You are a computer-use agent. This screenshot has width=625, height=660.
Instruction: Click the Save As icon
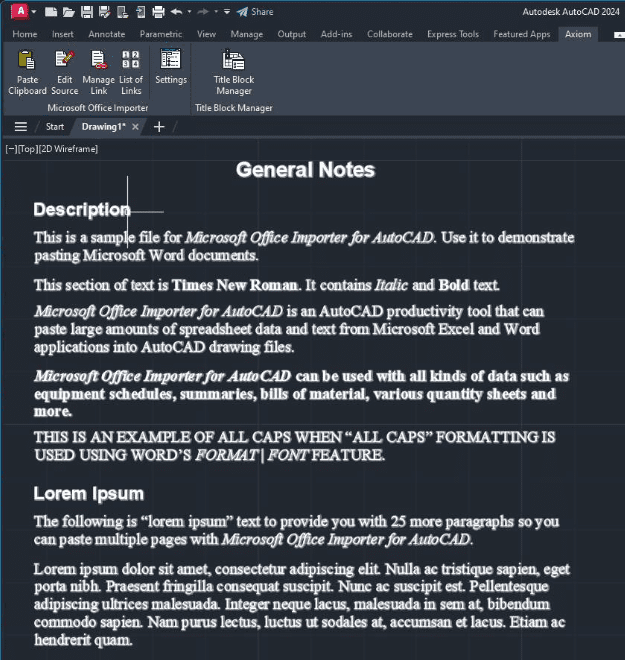104,12
